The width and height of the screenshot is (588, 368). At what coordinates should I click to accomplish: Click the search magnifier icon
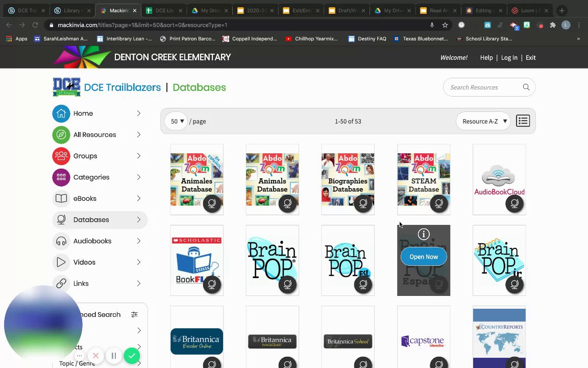tap(526, 87)
